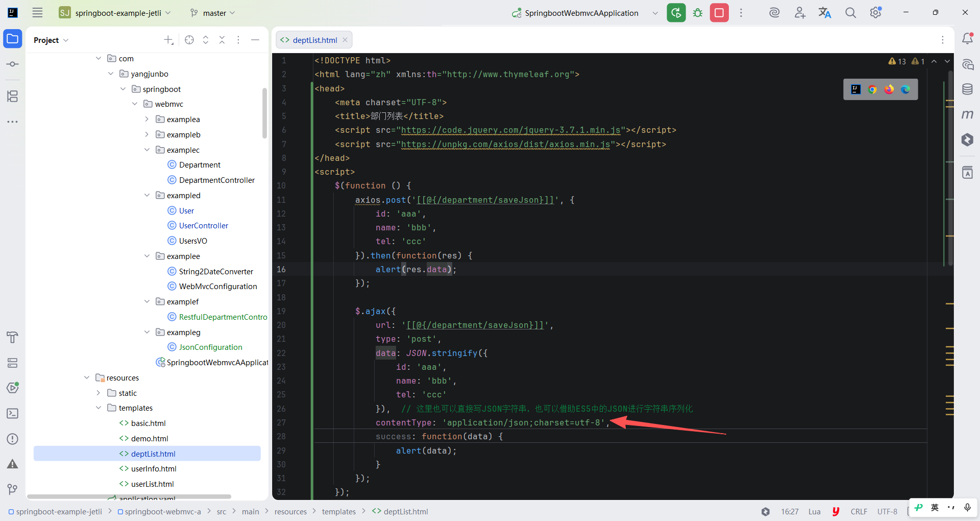Open Project view mode dropdown
Image resolution: width=980 pixels, height=521 pixels.
tap(51, 40)
